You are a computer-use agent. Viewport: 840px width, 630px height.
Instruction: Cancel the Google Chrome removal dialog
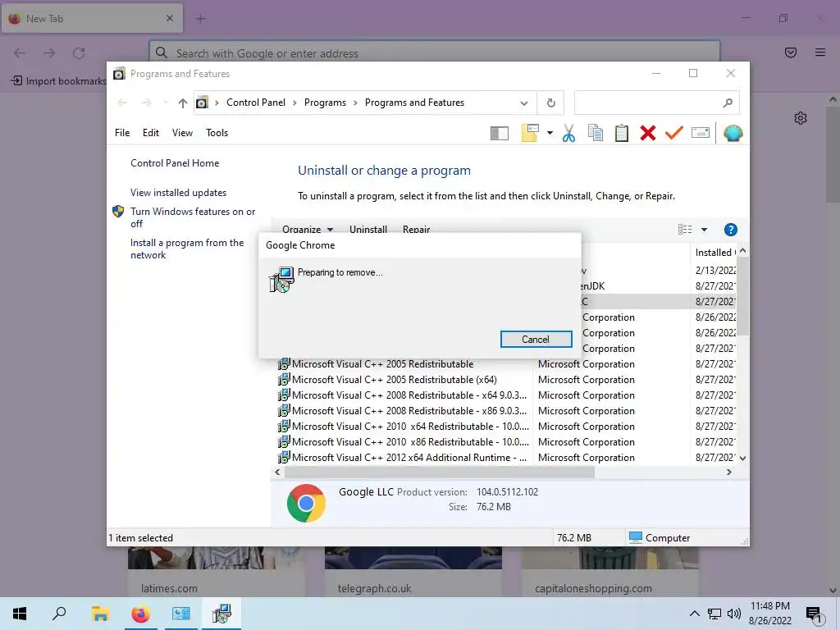pos(536,339)
